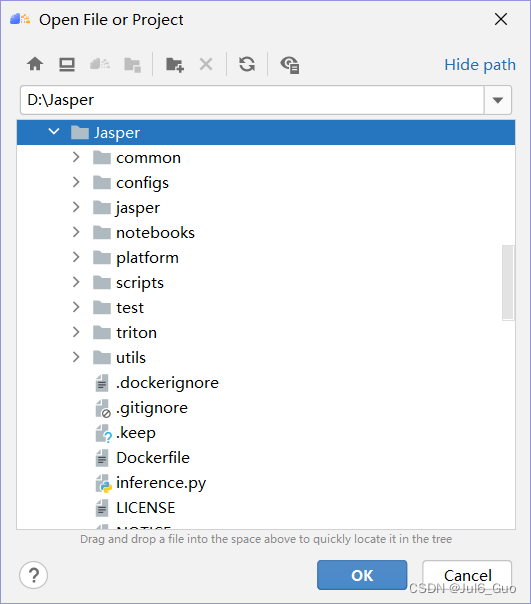Close the Open File or Project dialog

click(501, 19)
